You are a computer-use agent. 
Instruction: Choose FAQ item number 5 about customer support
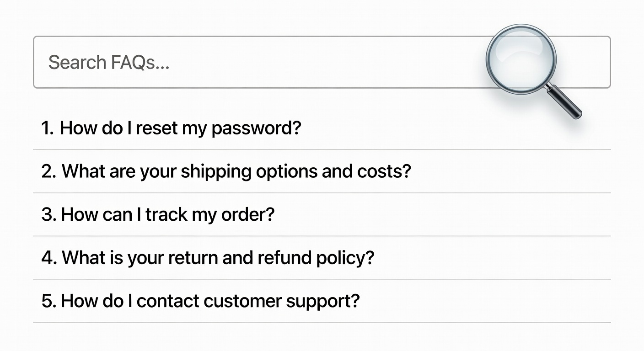pos(200,301)
